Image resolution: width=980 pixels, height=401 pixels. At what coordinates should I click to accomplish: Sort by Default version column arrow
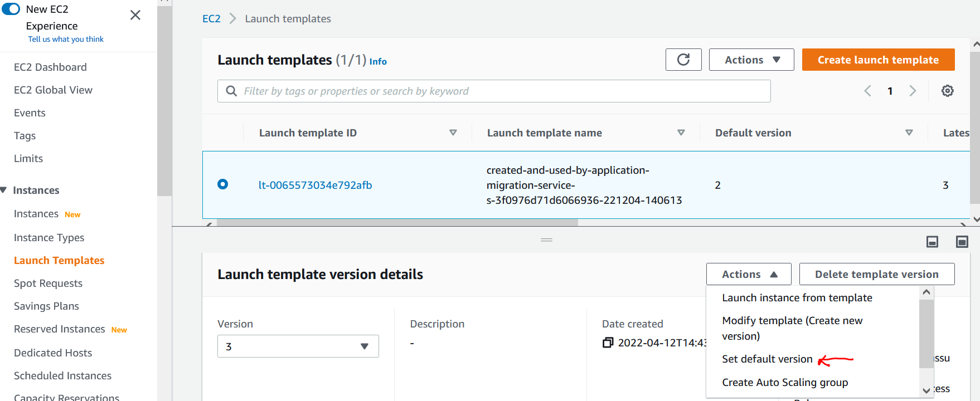point(909,133)
